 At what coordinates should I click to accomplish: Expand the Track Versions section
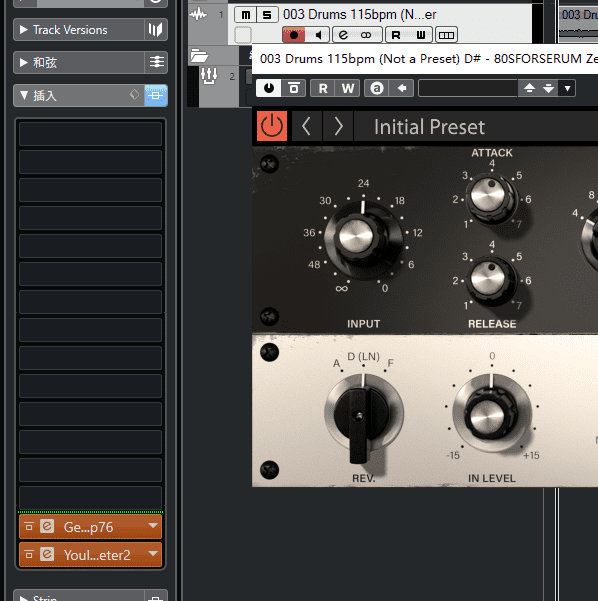tap(23, 30)
